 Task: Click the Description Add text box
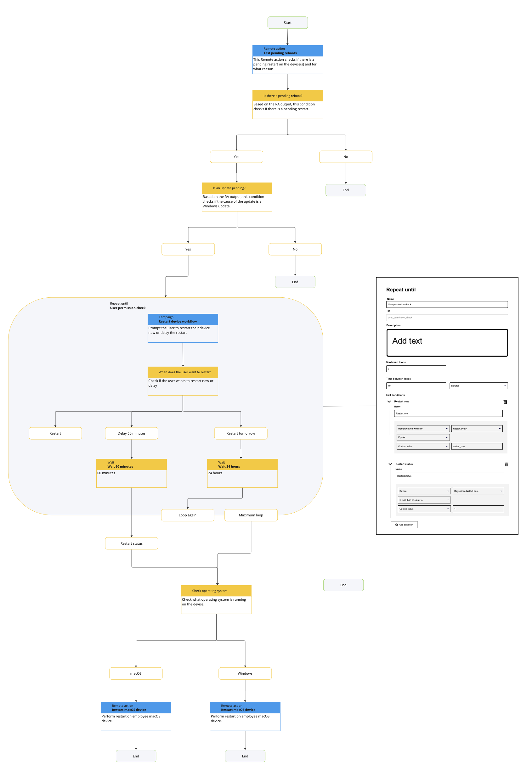[447, 343]
